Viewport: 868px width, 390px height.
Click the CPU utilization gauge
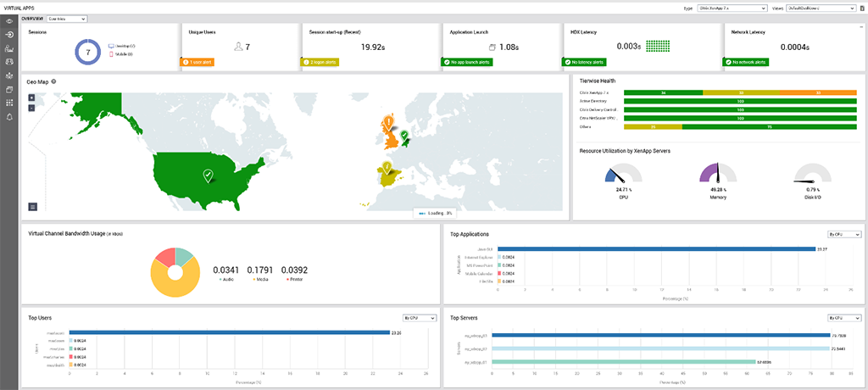(x=623, y=174)
